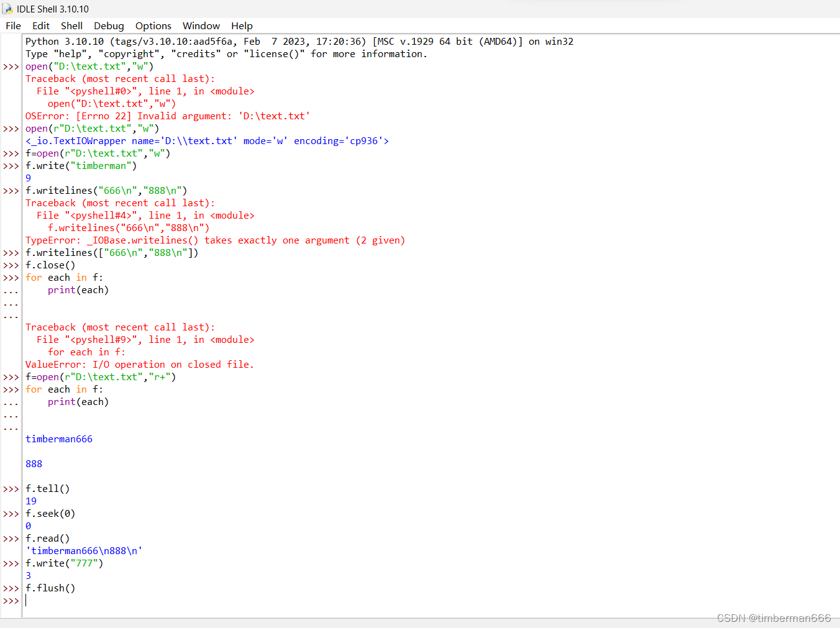Open the File menu
Screen dimensions: 840x628
click(12, 25)
